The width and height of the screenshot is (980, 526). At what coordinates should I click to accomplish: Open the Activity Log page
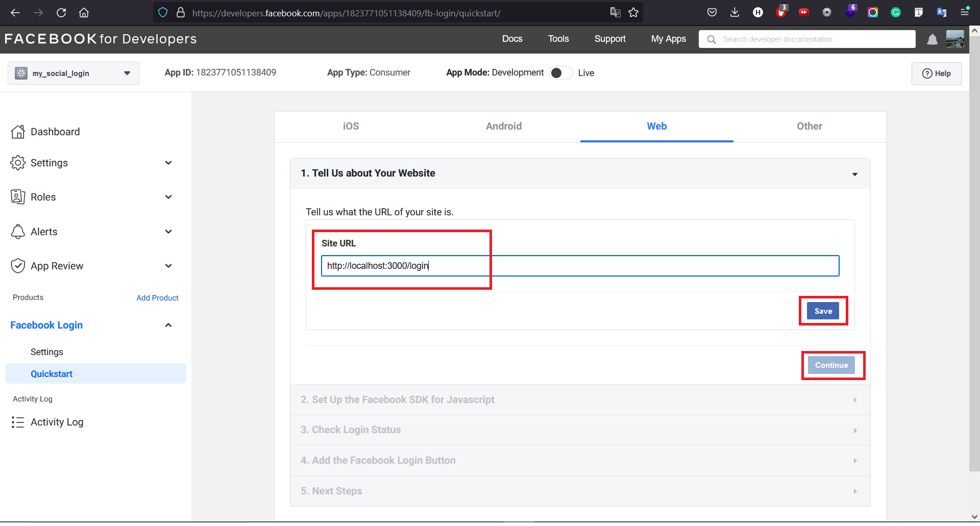coord(57,422)
